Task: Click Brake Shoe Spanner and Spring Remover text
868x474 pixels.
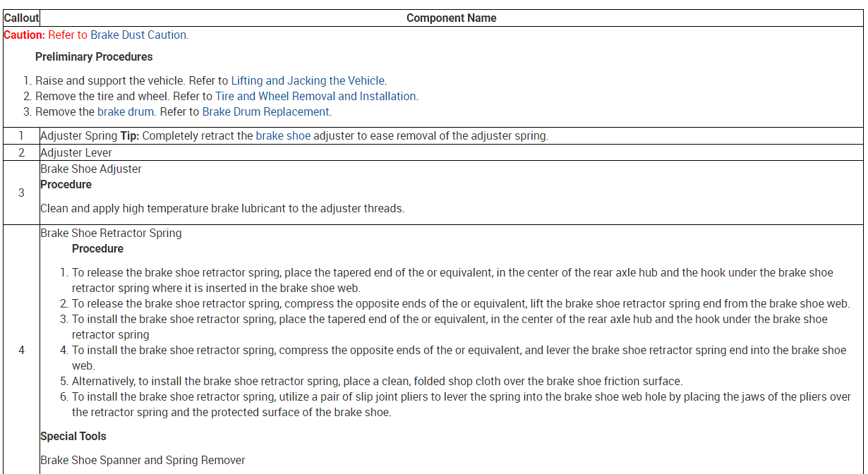Action: pyautogui.click(x=143, y=460)
